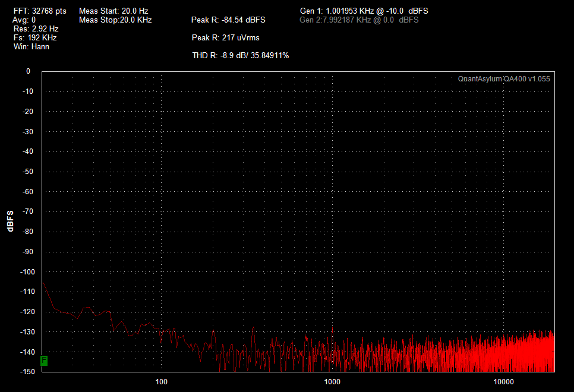The height and width of the screenshot is (392, 574).
Task: Select the Fs: 192 KHz readout
Action: (x=35, y=37)
